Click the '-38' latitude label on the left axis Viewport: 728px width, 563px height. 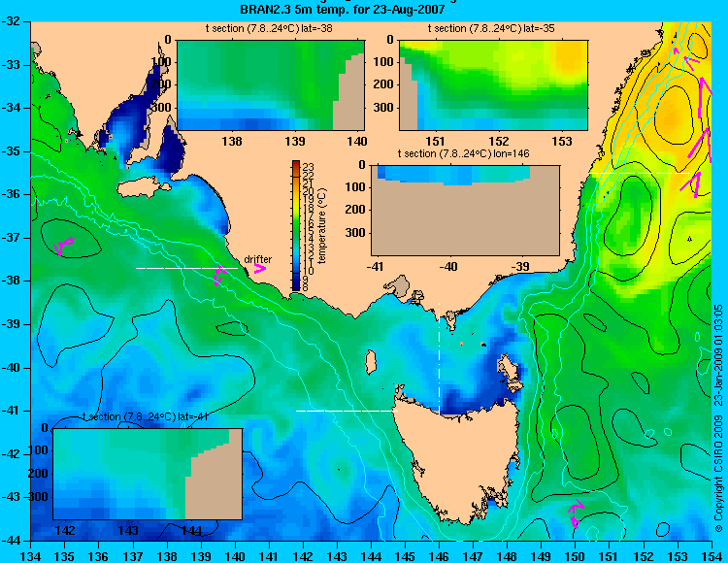pos(10,281)
